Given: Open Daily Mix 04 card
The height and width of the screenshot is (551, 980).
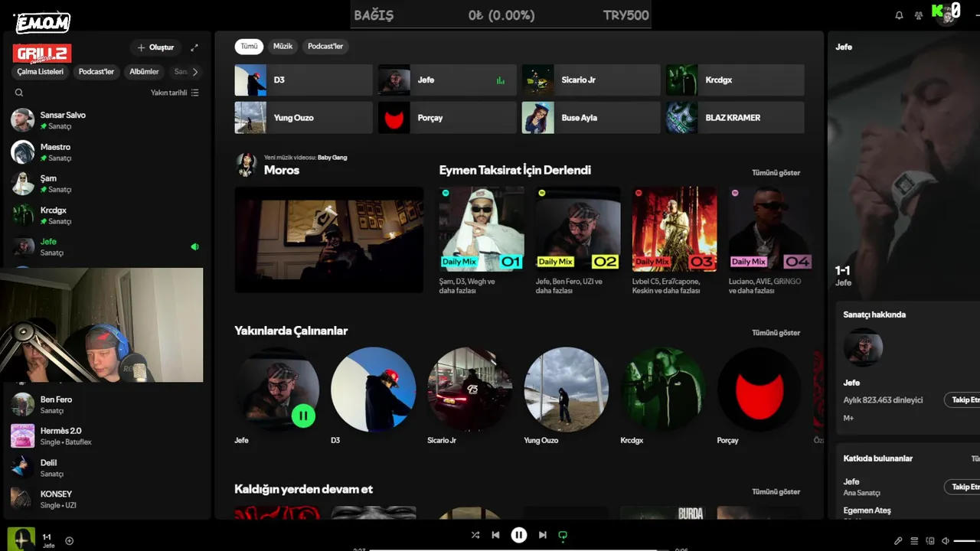Looking at the screenshot, I should [x=771, y=240].
